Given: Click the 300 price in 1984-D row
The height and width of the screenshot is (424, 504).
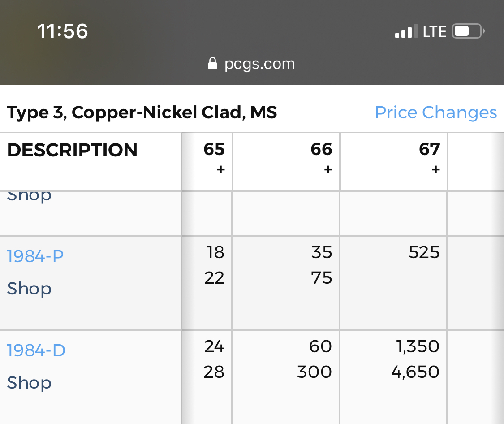Looking at the screenshot, I should coord(314,372).
